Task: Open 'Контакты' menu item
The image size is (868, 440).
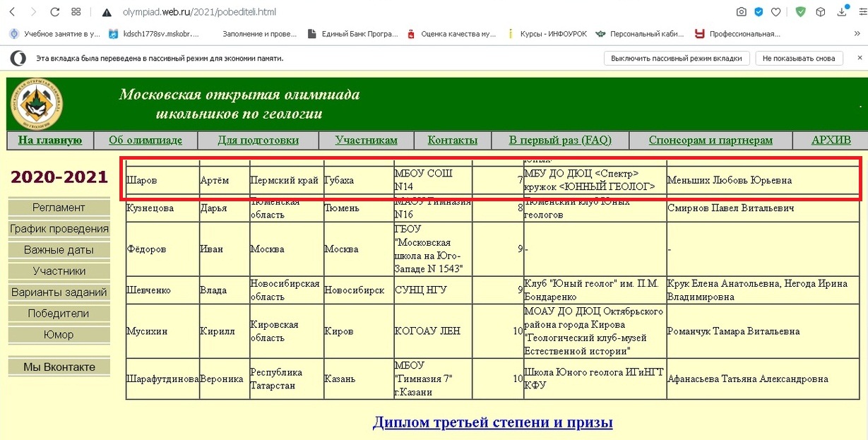Action: click(x=453, y=140)
